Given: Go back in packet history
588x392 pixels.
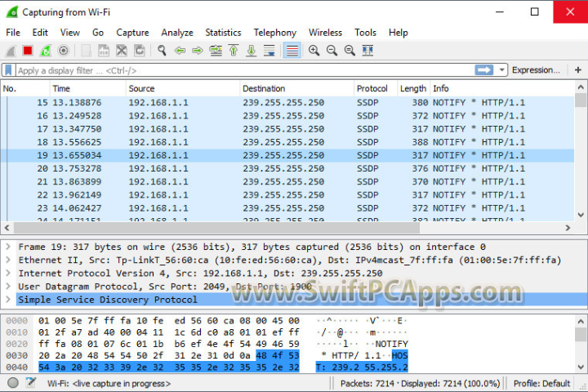Looking at the screenshot, I should coord(180,51).
